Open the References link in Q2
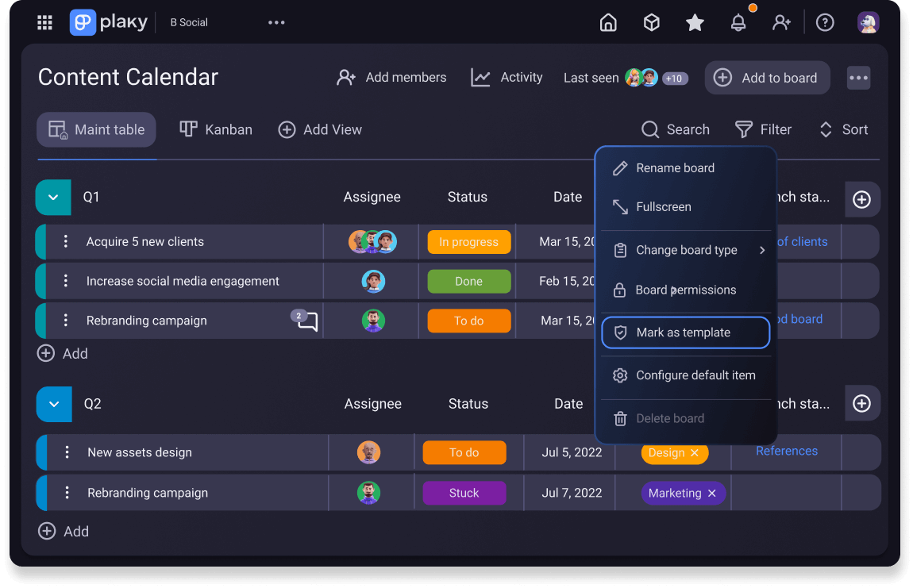This screenshot has height=588, width=913. [786, 451]
